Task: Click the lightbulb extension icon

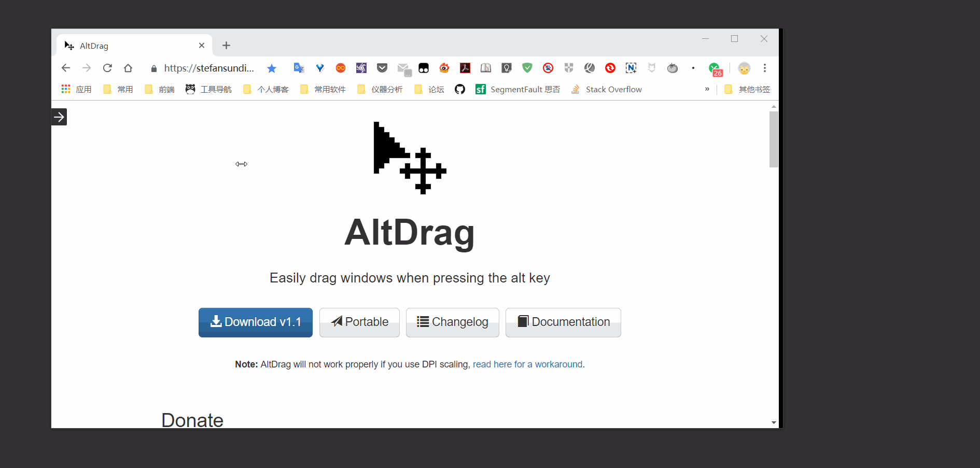Action: click(x=507, y=68)
